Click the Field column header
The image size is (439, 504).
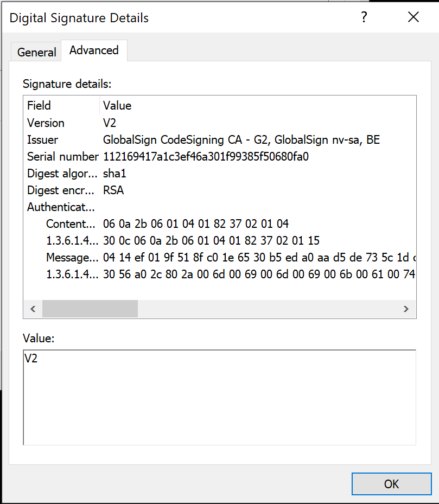(39, 105)
